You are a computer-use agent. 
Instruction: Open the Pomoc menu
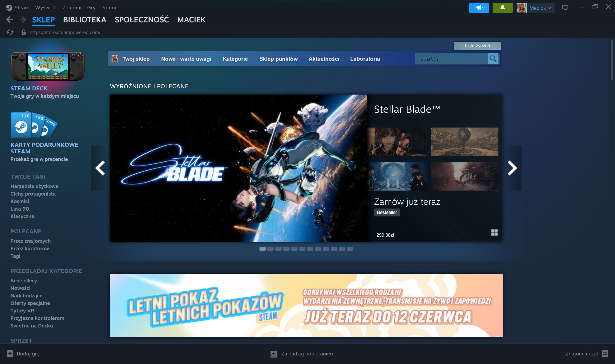109,8
